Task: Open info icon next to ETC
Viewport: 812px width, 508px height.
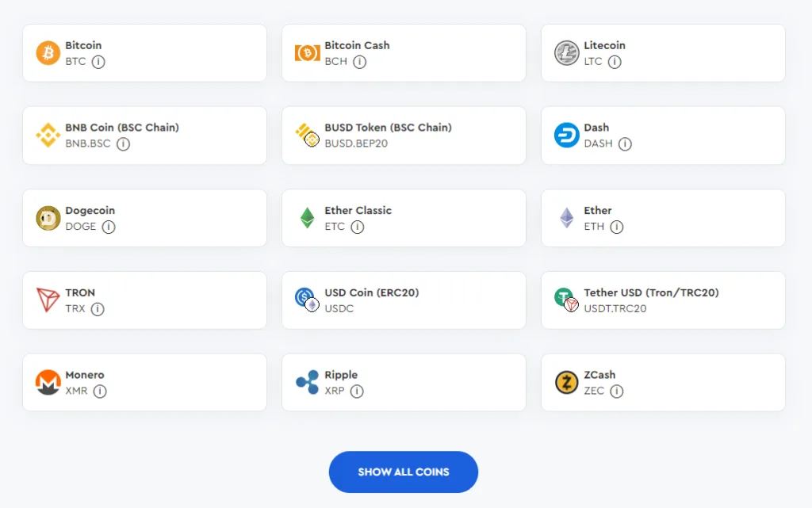Action: click(x=358, y=227)
